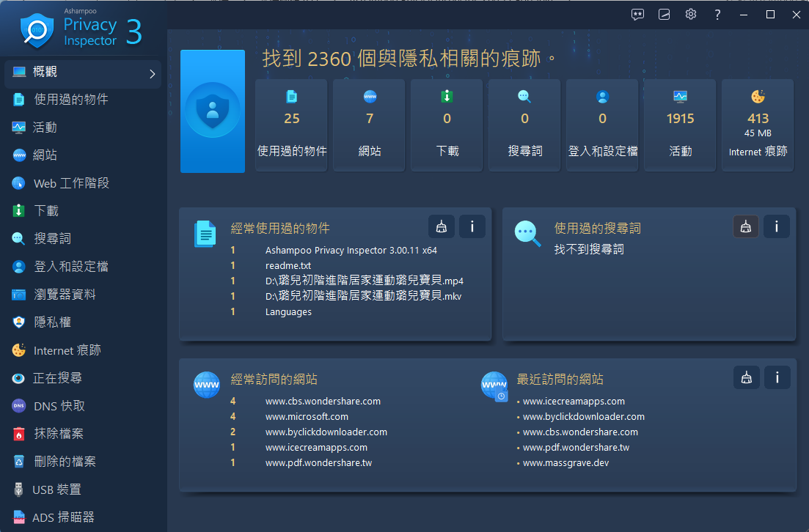Click the 使用過的搜尋詞 magnifier icon
The width and height of the screenshot is (809, 532).
pyautogui.click(x=527, y=234)
